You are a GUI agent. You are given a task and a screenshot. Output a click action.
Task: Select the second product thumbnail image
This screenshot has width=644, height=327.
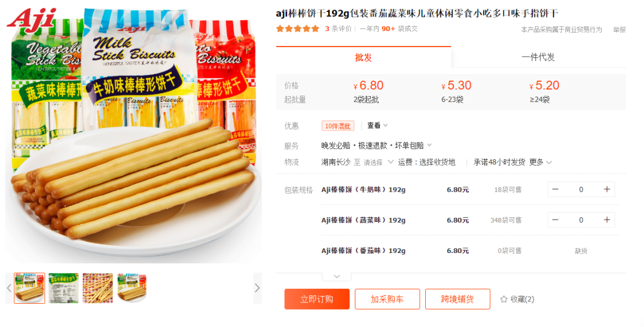click(x=64, y=288)
